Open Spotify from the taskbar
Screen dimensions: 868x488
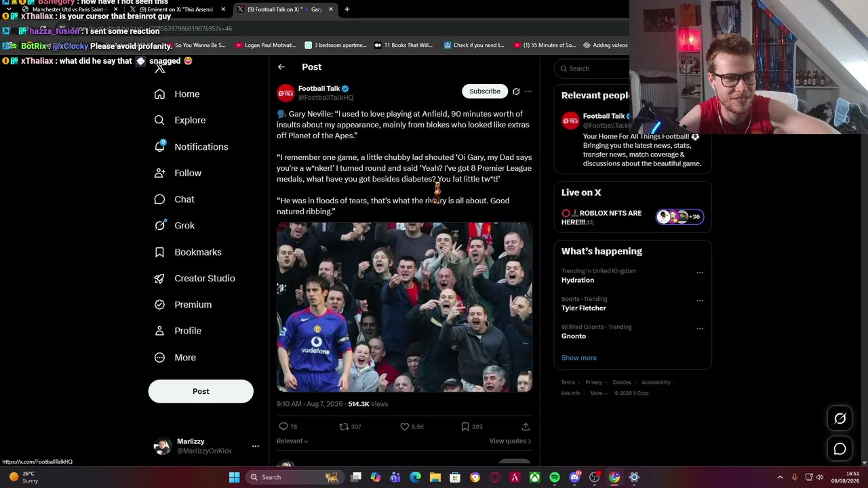(555, 477)
